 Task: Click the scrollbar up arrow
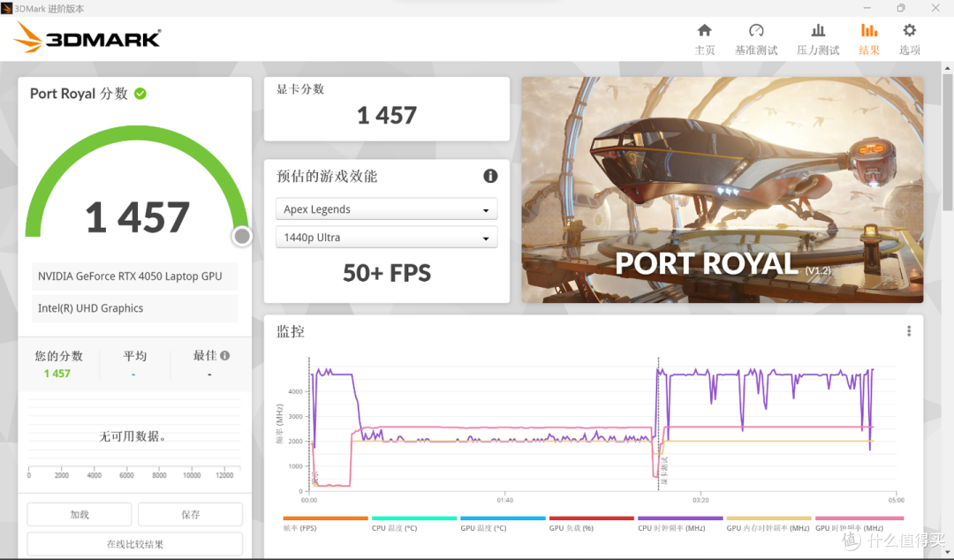click(x=947, y=67)
